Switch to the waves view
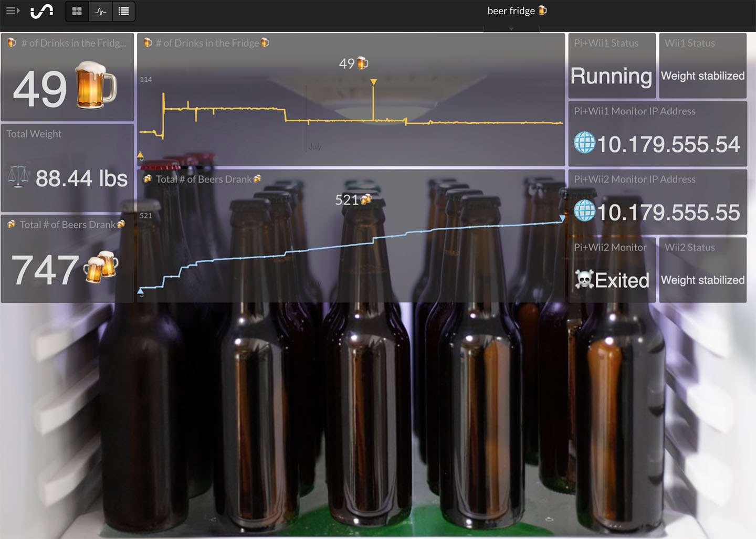 (x=100, y=11)
